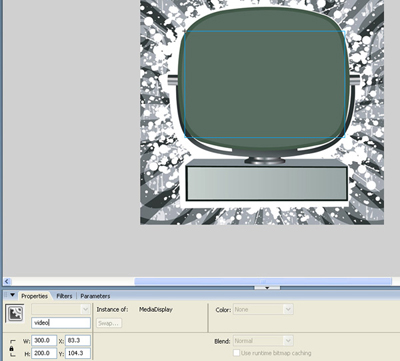Open the Parameters tab
Screen dimensions: 400x361
[x=95, y=296]
